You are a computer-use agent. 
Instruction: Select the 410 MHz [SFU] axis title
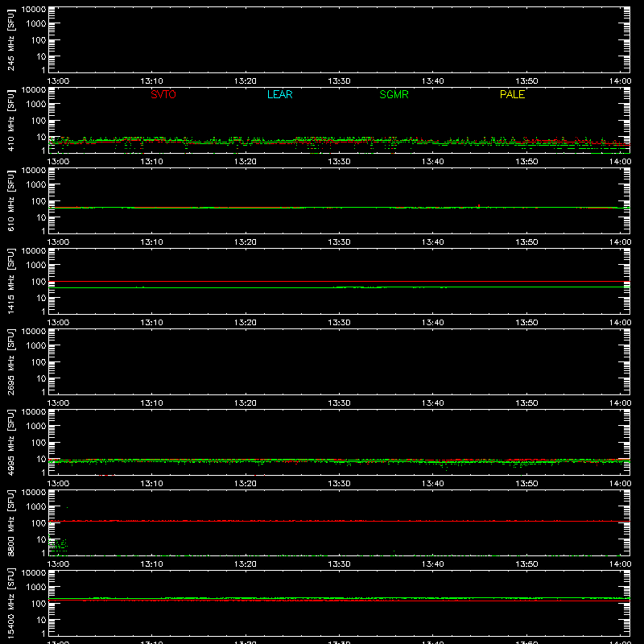(x=11, y=120)
